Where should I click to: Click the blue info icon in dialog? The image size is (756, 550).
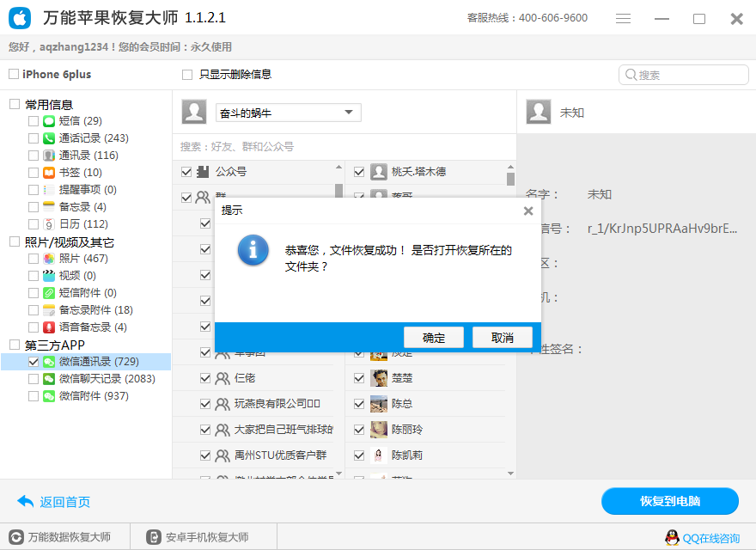tap(253, 250)
